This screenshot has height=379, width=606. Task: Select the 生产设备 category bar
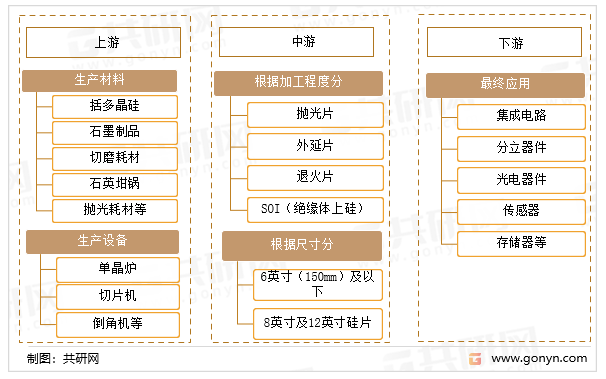102,242
